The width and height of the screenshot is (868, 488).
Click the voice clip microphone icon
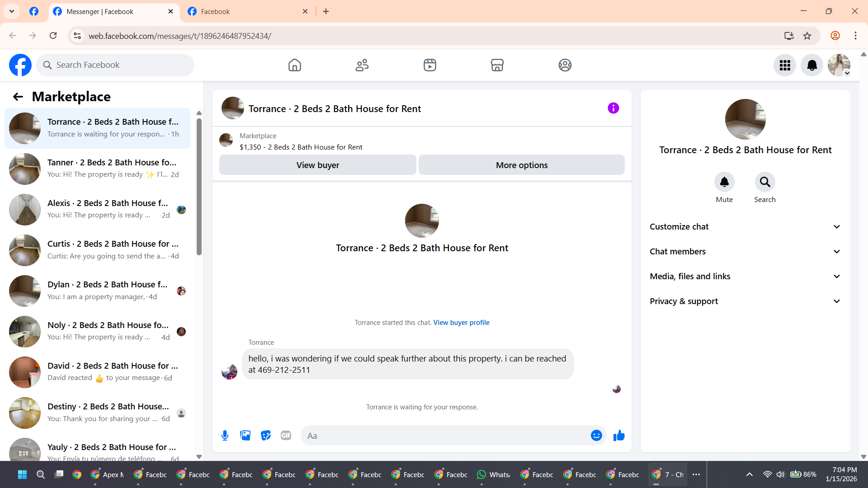click(x=225, y=436)
